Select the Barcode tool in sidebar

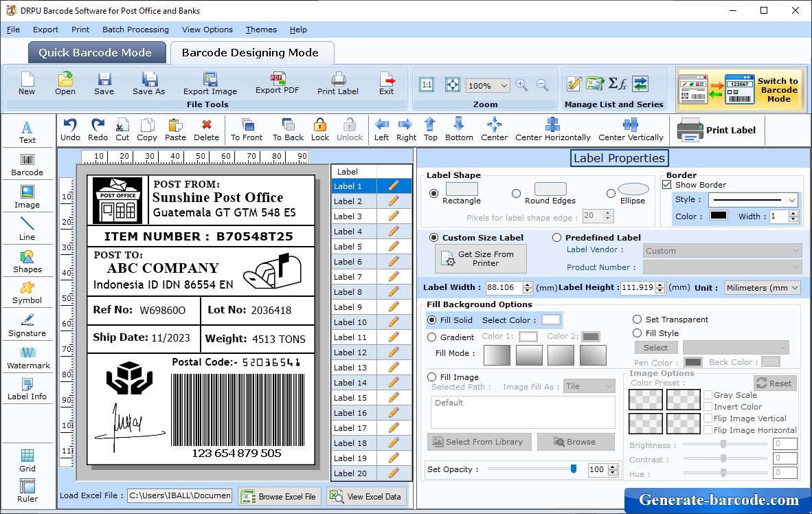coord(27,165)
